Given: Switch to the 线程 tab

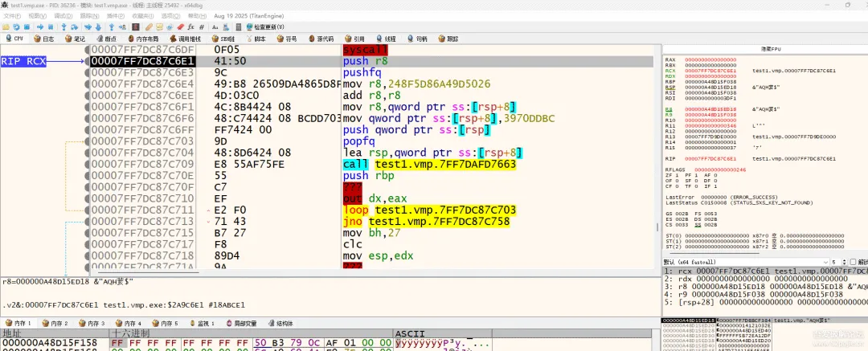Looking at the screenshot, I should [x=386, y=39].
